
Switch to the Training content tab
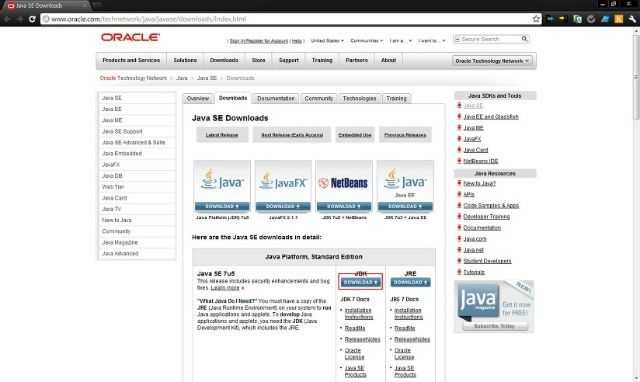[x=396, y=98]
